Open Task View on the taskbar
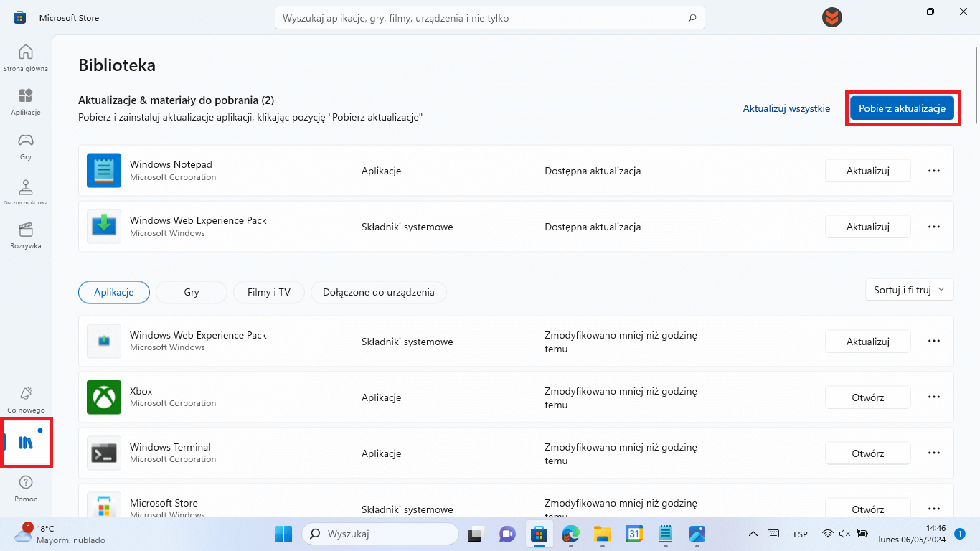The width and height of the screenshot is (980, 551). tap(474, 534)
